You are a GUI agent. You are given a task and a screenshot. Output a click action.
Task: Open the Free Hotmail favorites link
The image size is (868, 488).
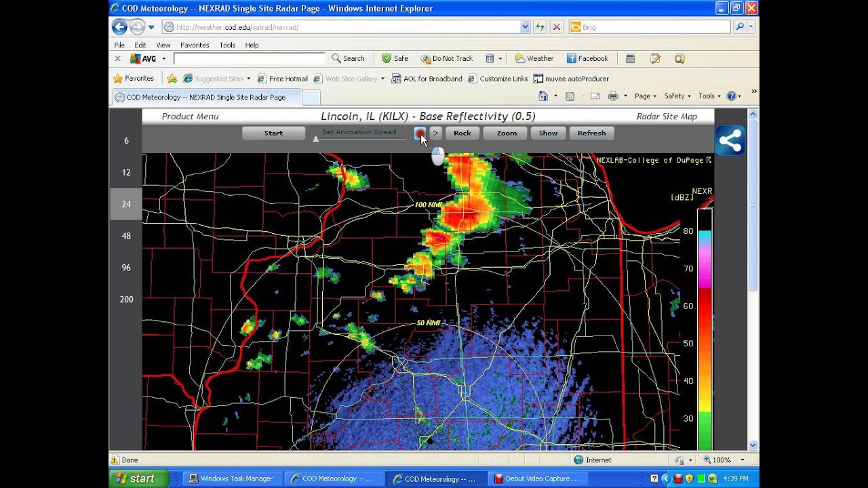(282, 79)
